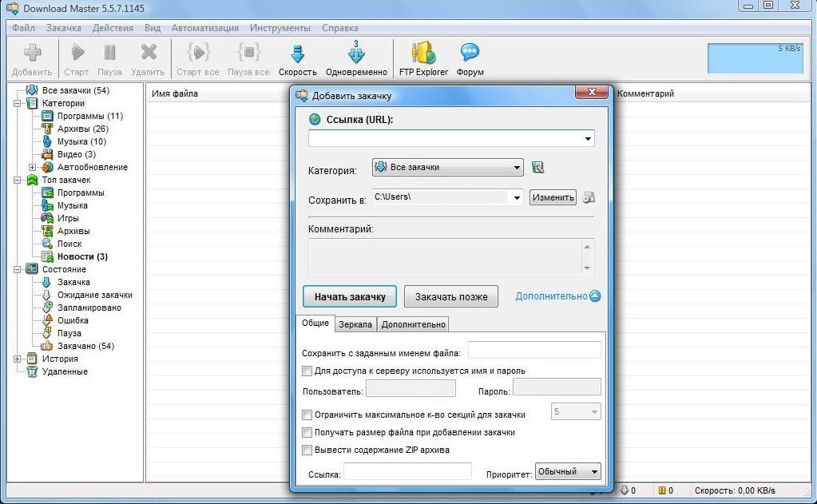
Task: Click the category manager icon beside Категория dropdown
Action: point(537,167)
